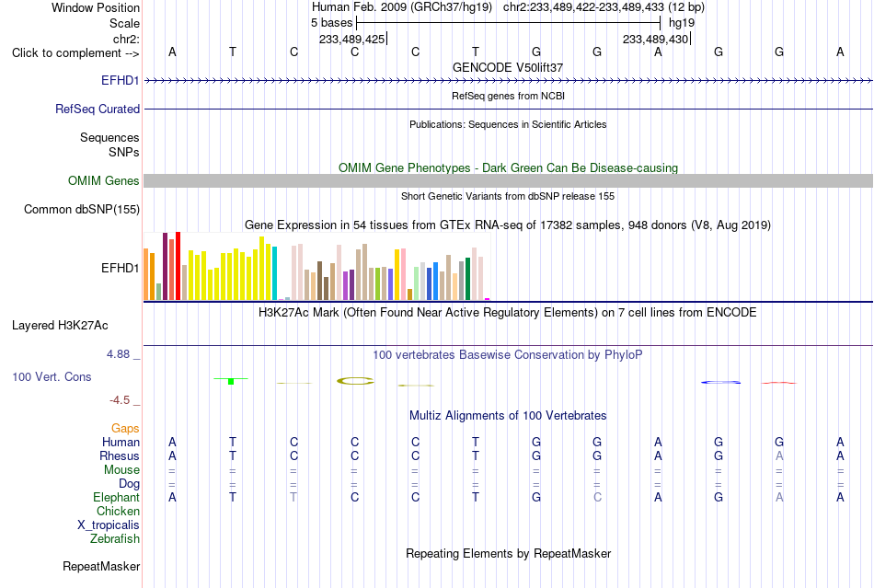Click the Human species label
The height and width of the screenshot is (588, 874).
point(121,442)
